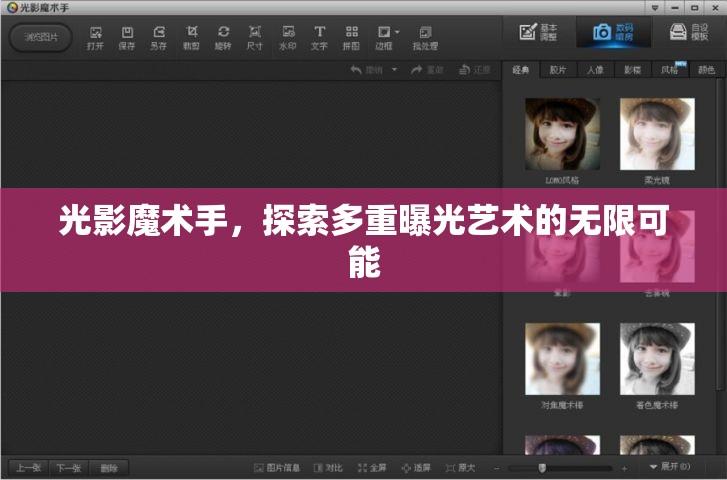Click the 下一张 next image button

tap(69, 468)
